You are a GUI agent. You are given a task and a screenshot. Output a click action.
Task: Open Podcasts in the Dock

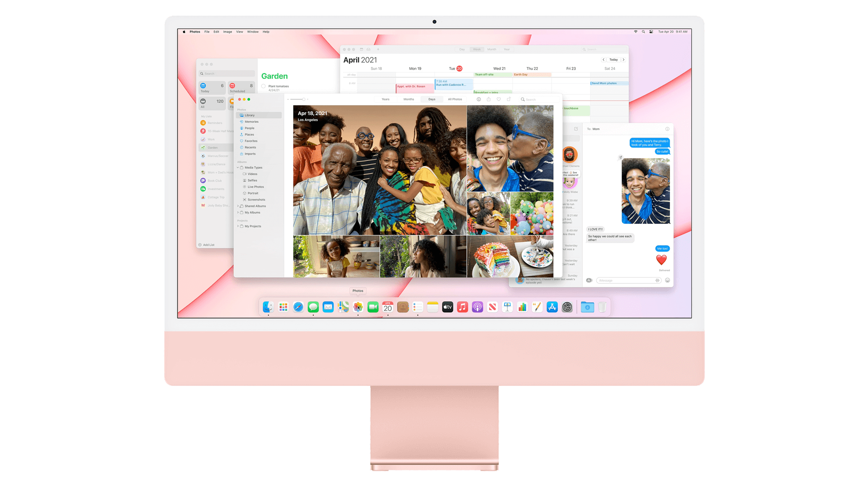point(477,307)
